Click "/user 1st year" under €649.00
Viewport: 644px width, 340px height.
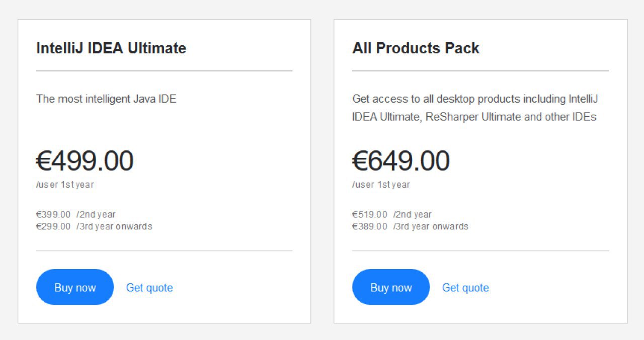(x=381, y=185)
